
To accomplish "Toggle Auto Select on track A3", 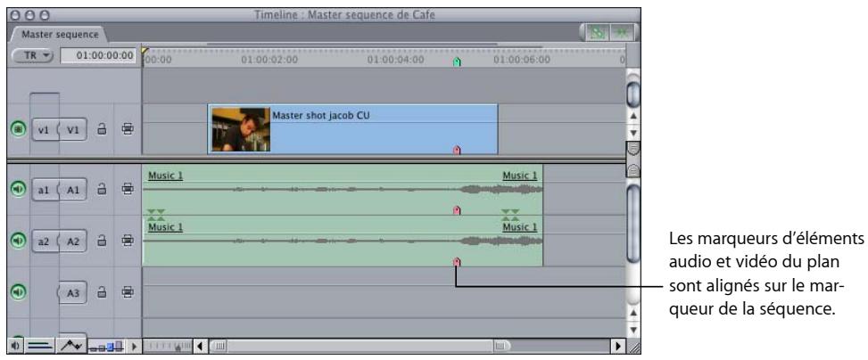I will point(128,291).
